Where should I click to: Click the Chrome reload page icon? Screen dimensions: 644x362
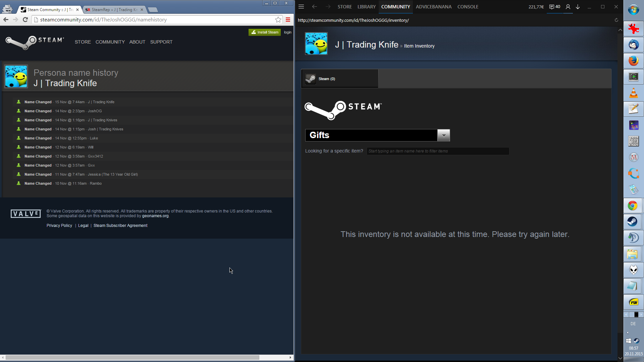pyautogui.click(x=25, y=20)
